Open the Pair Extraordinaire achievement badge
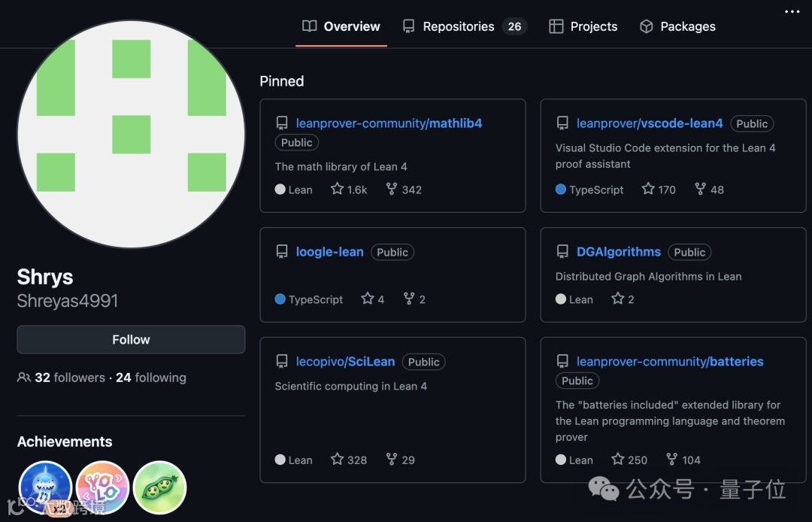Viewport: 812px width, 522px height. (159, 488)
